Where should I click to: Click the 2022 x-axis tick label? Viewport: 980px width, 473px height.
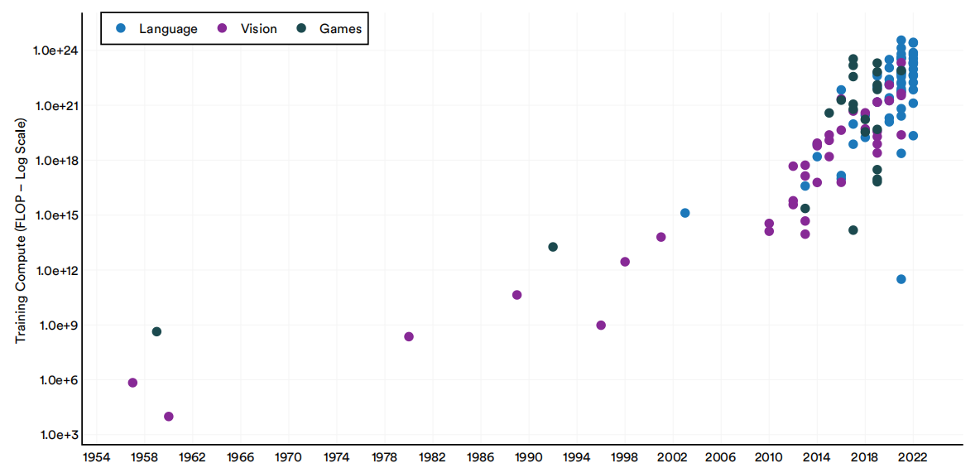click(913, 456)
